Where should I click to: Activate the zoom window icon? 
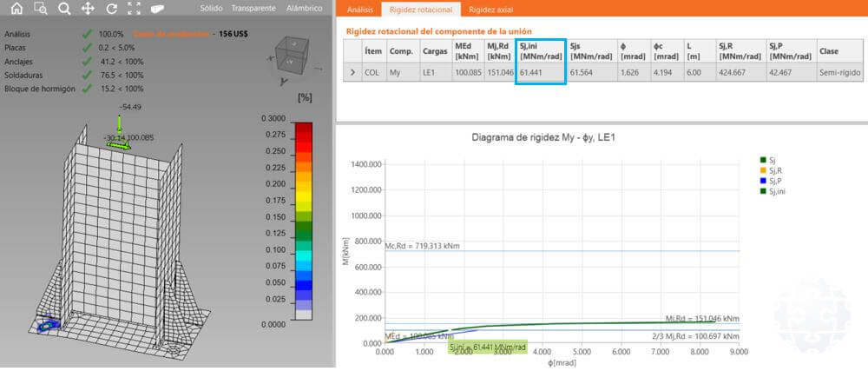click(40, 8)
